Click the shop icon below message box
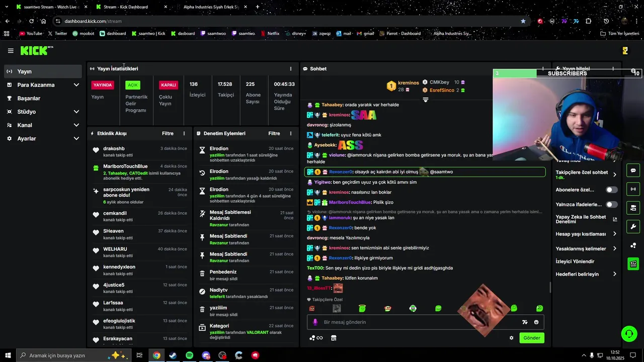 coord(334,338)
